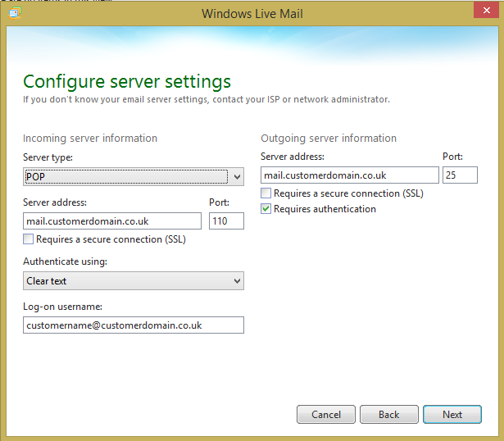This screenshot has height=441, width=504.
Task: Expand the Authenticate using Clear text dropdown
Action: click(134, 281)
